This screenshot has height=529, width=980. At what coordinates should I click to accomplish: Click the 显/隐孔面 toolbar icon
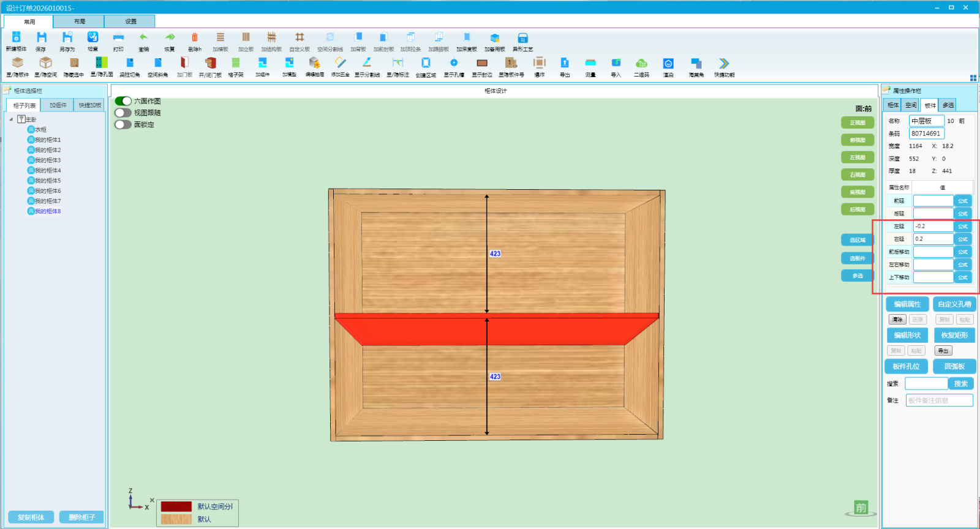[x=102, y=64]
